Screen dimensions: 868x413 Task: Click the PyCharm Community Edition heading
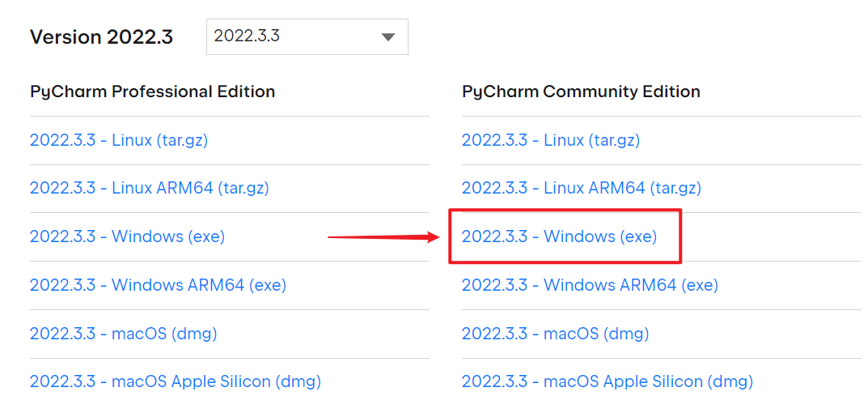[x=581, y=92]
